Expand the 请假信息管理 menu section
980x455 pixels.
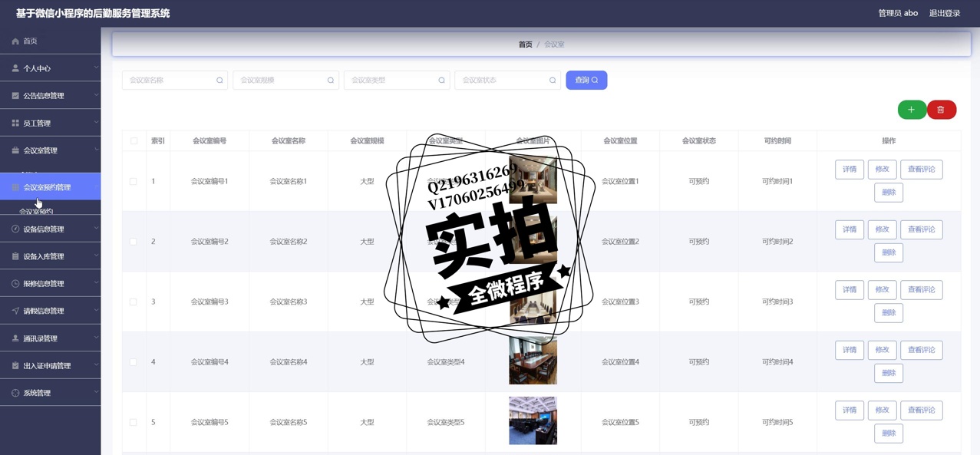pos(50,311)
